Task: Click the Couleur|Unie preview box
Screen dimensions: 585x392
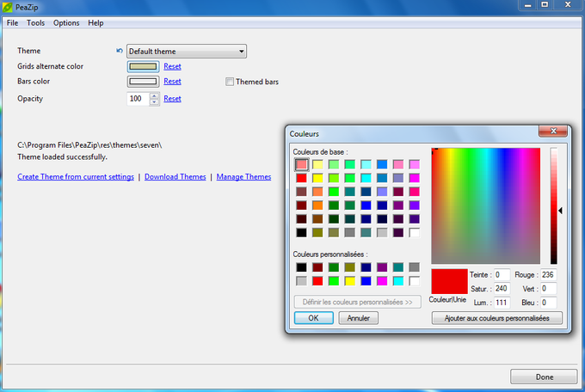Action: (x=449, y=282)
